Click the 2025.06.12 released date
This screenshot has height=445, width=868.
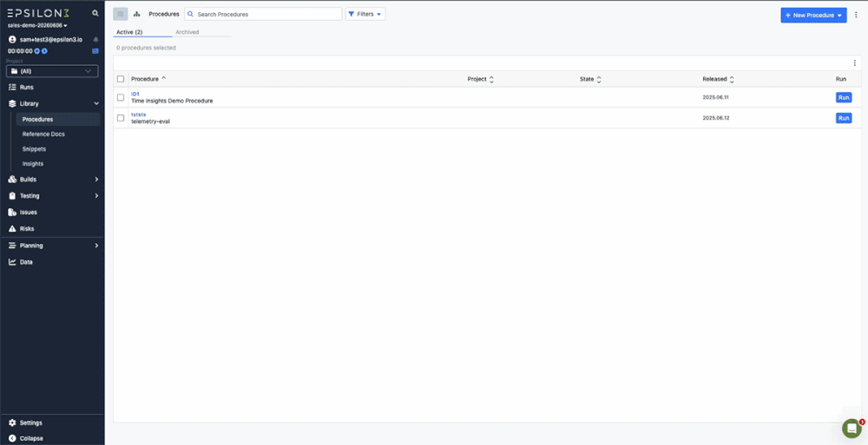(x=716, y=118)
